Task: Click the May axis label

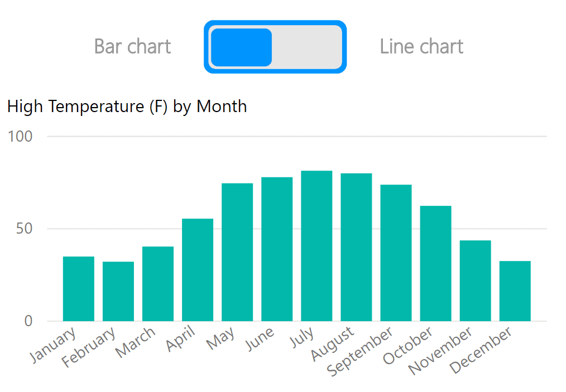Action: click(220, 338)
